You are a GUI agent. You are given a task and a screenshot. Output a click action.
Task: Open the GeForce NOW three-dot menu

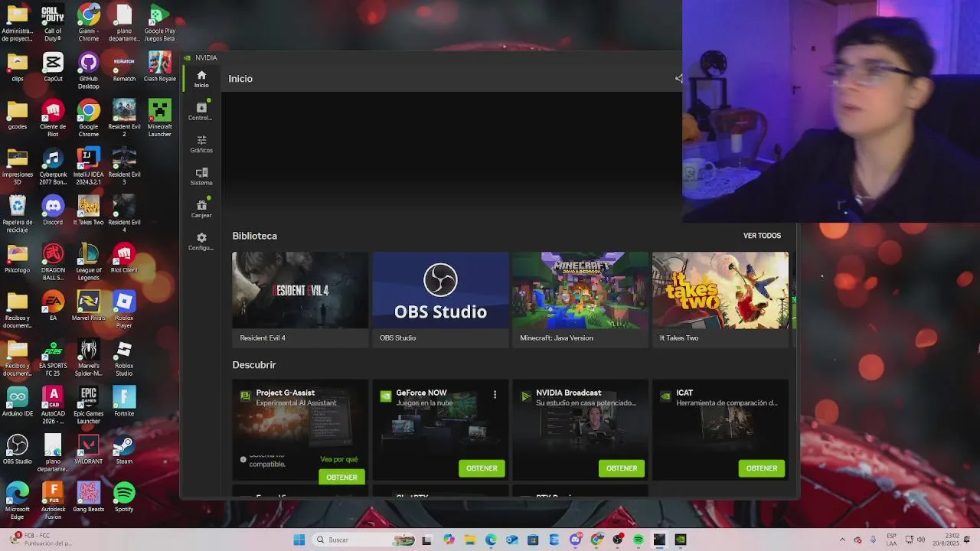click(495, 395)
